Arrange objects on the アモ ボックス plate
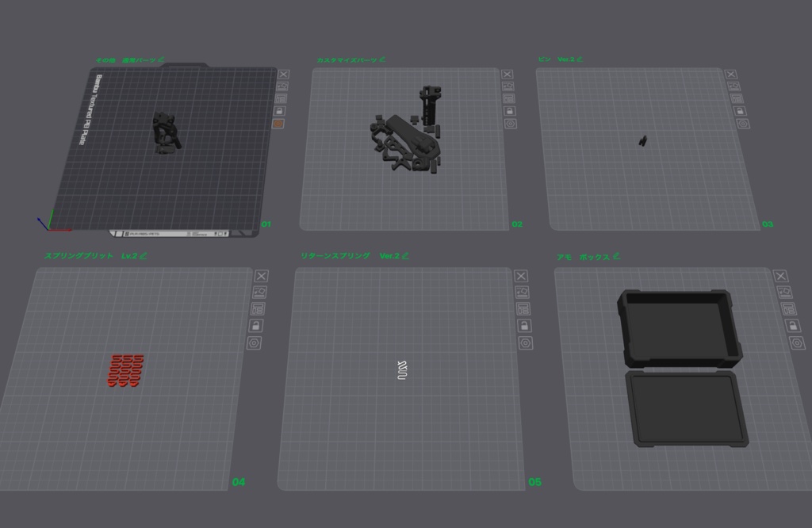Image resolution: width=812 pixels, height=528 pixels. [789, 309]
